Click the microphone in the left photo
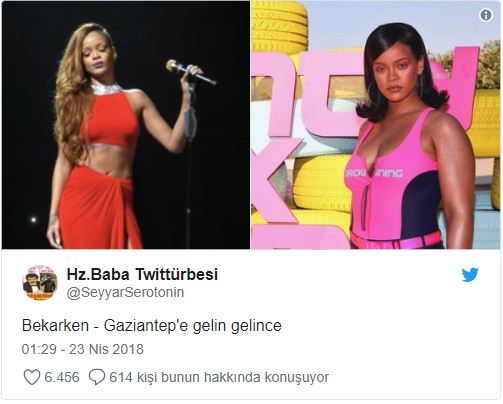 click(191, 71)
